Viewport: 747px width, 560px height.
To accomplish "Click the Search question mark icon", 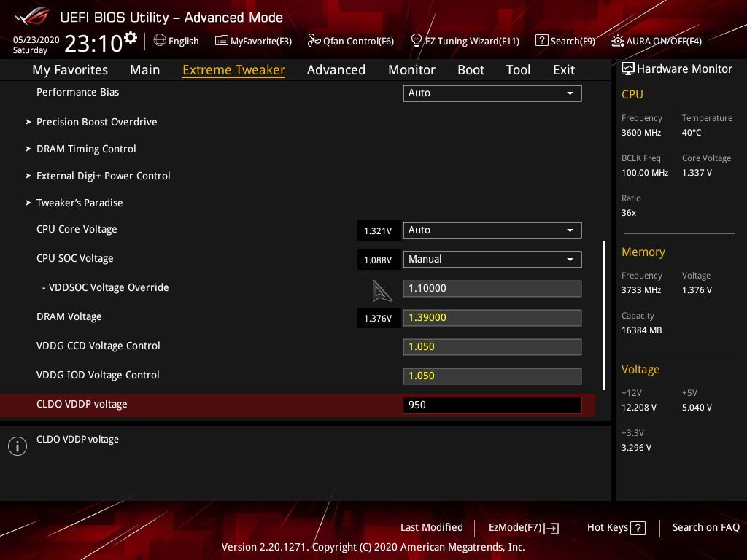I will tap(542, 41).
